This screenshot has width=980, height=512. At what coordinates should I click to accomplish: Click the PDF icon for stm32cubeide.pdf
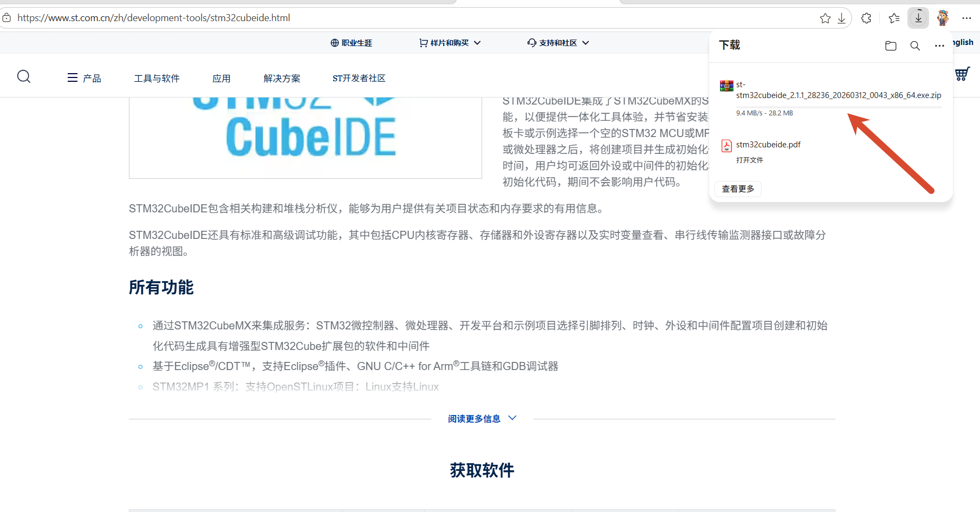[726, 146]
